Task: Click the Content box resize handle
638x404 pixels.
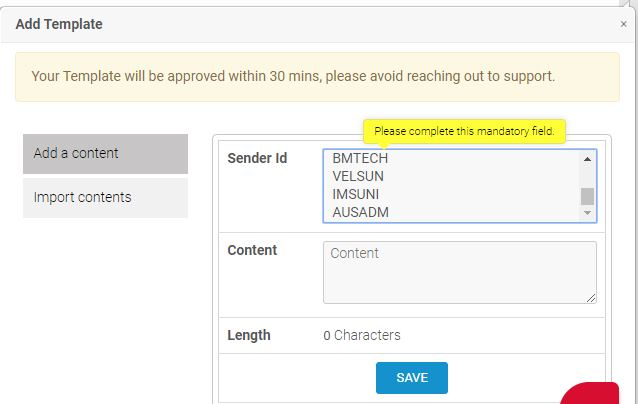Action: (x=591, y=297)
